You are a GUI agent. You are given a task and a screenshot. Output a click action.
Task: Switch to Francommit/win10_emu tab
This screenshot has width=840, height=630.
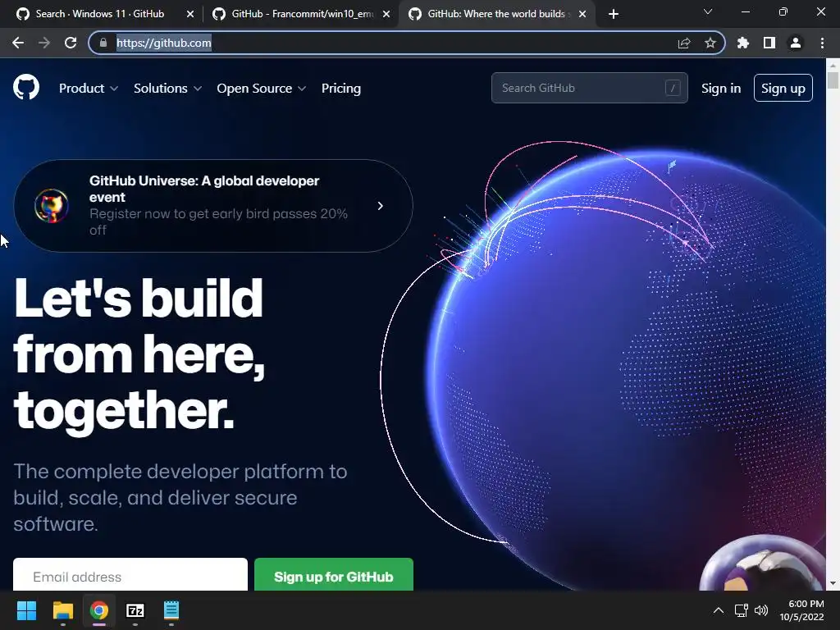pos(300,14)
